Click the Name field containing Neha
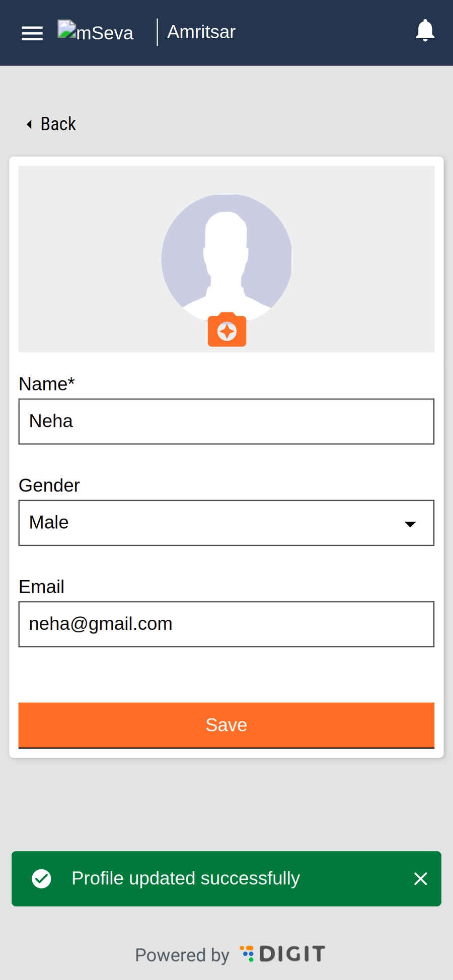The height and width of the screenshot is (980, 453). 226,422
